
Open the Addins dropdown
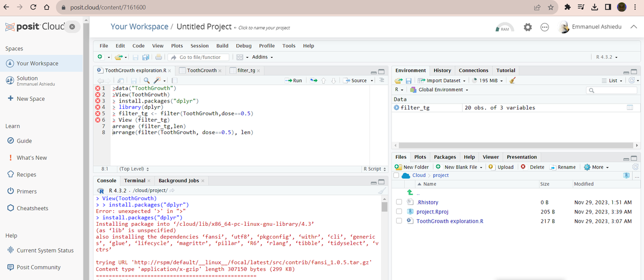(x=262, y=57)
